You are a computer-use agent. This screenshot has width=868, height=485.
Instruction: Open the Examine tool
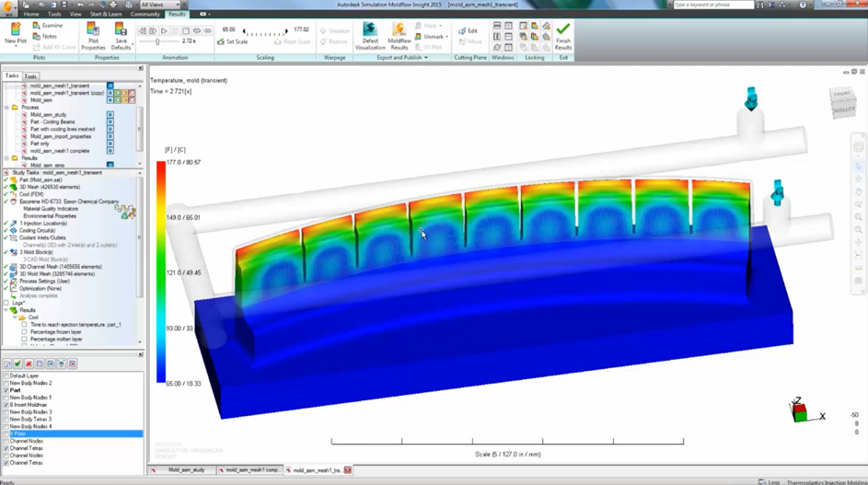(48, 26)
